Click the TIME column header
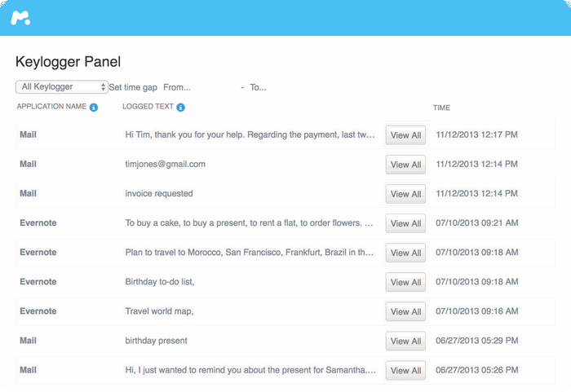The image size is (571, 392). tap(441, 108)
